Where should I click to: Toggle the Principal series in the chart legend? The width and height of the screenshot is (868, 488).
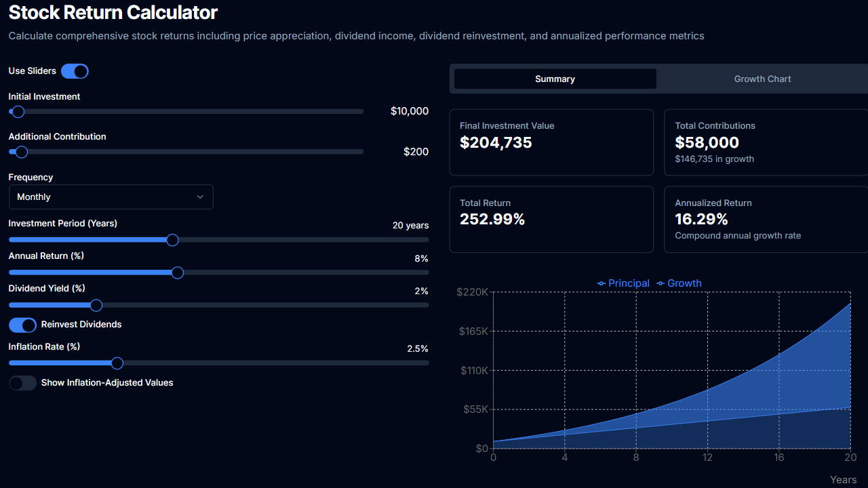coord(623,283)
